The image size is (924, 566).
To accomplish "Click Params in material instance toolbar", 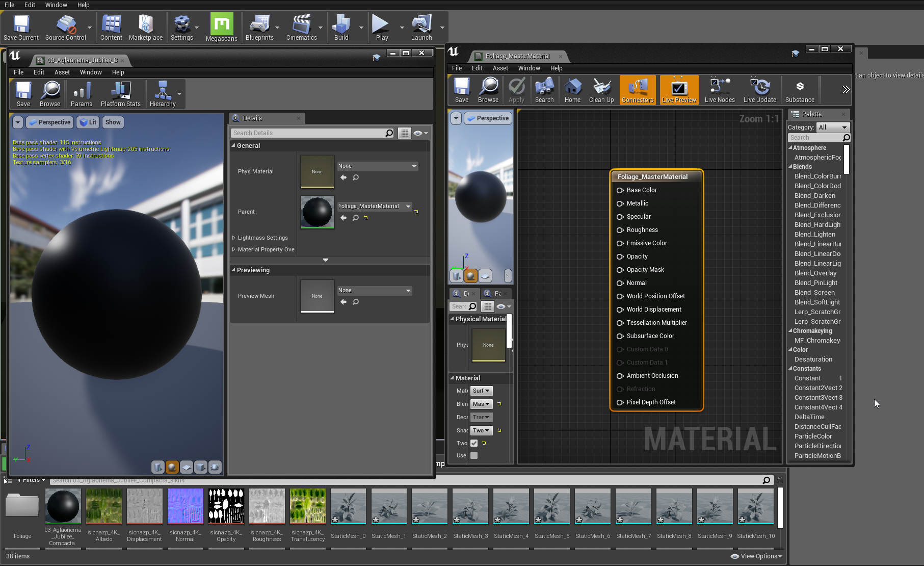I will point(82,94).
